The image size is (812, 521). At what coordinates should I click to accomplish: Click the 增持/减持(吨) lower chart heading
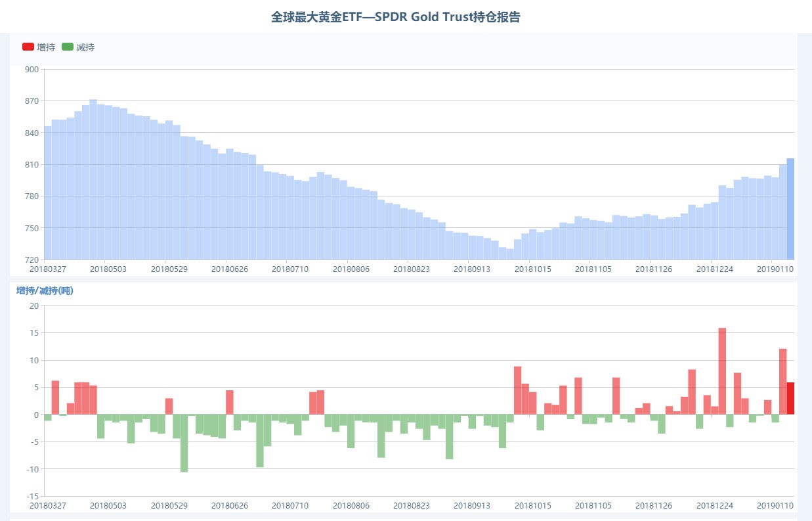pos(45,291)
